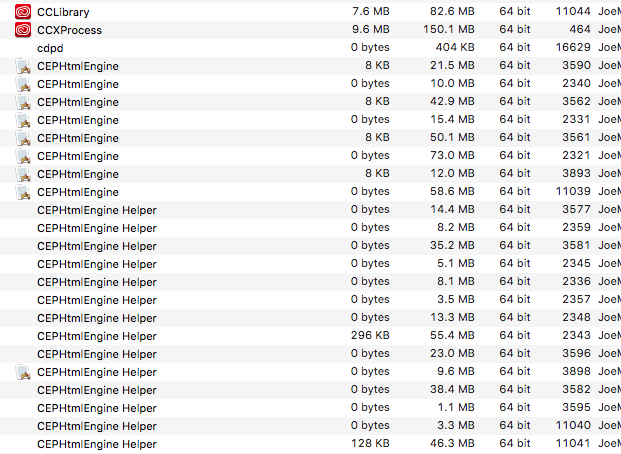This screenshot has height=454, width=621.
Task: Select the cdpd process row
Action: pyautogui.click(x=310, y=48)
